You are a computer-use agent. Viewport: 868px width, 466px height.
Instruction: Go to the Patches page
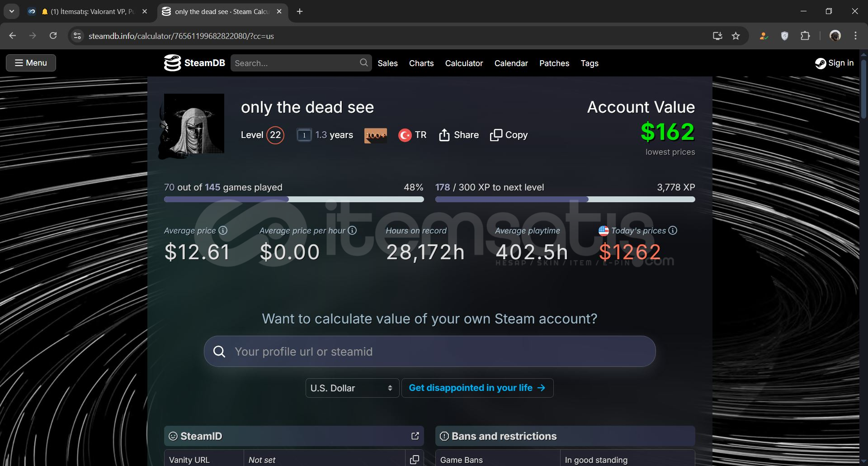tap(554, 63)
